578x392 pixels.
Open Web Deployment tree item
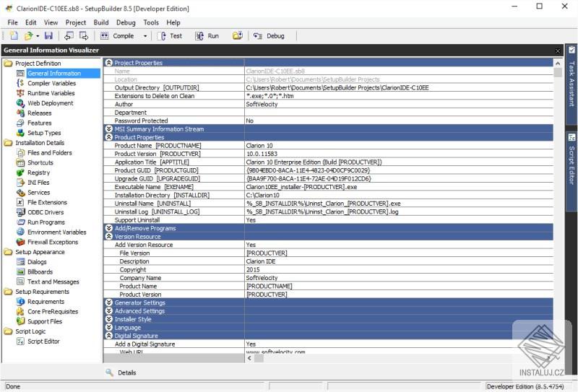tap(51, 103)
